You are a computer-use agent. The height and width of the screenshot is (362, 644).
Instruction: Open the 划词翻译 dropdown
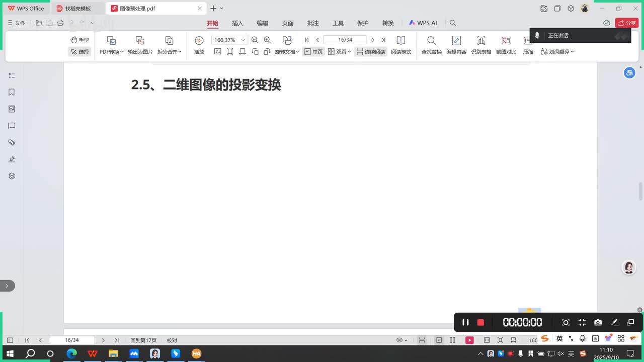pyautogui.click(x=557, y=52)
